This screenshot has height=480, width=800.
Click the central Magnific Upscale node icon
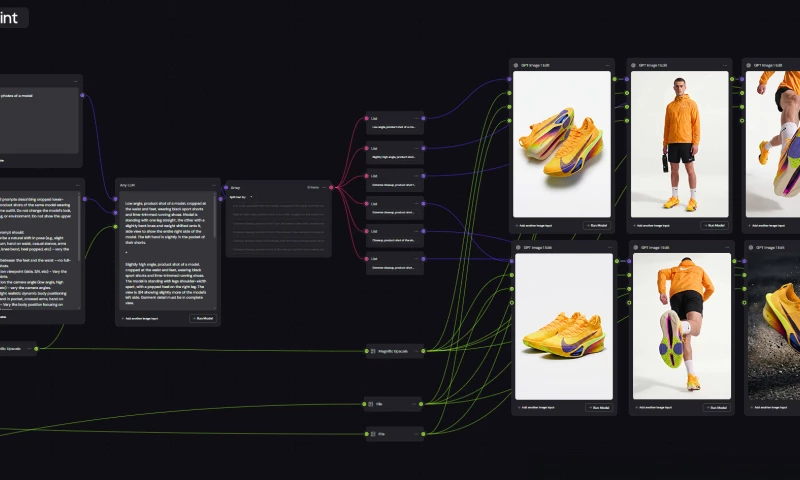tap(373, 351)
